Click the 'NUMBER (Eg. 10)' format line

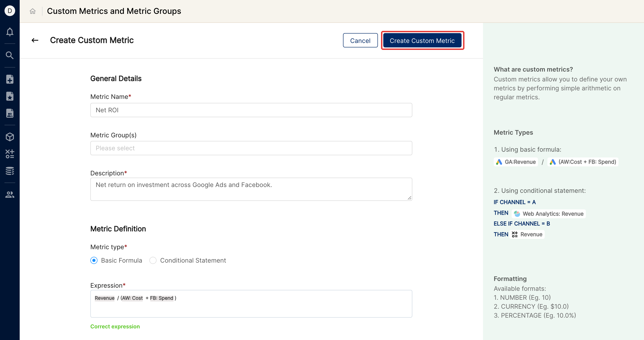522,297
